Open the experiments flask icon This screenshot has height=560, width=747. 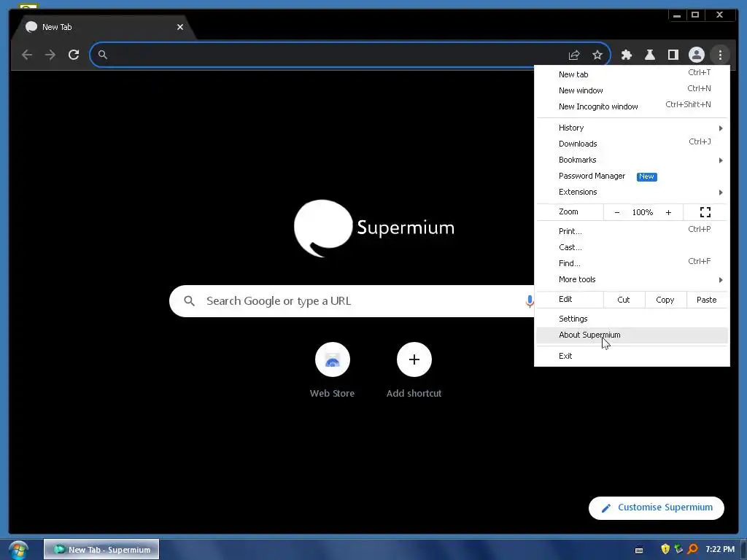click(x=650, y=55)
